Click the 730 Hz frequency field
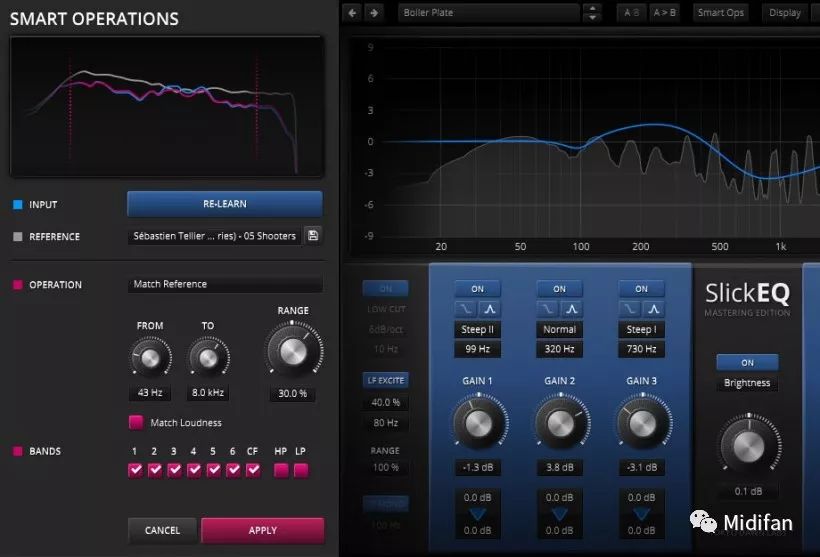820x557 pixels. [x=642, y=349]
